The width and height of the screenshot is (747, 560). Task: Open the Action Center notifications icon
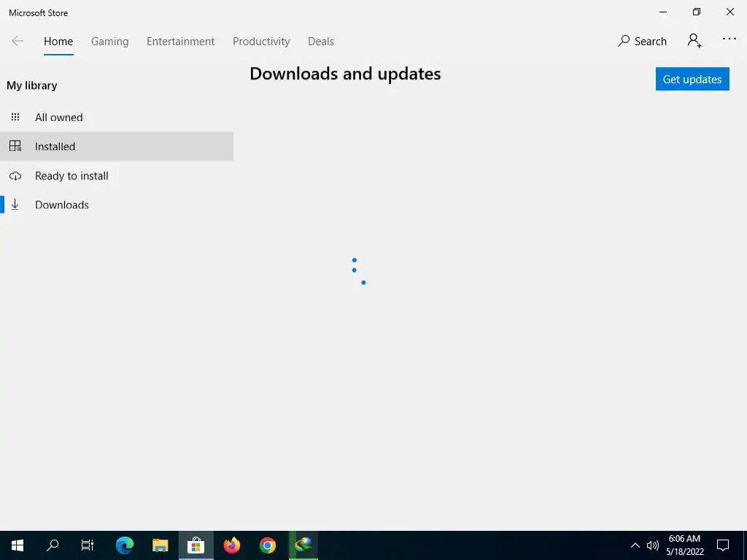point(723,545)
